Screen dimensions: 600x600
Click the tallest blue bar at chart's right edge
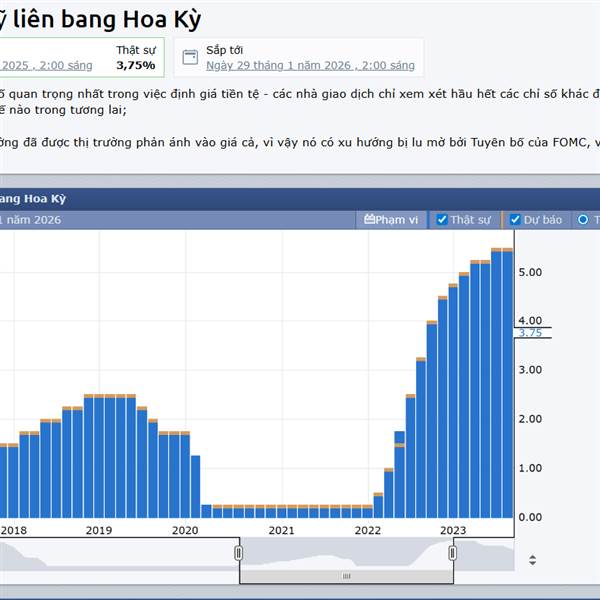tap(507, 385)
